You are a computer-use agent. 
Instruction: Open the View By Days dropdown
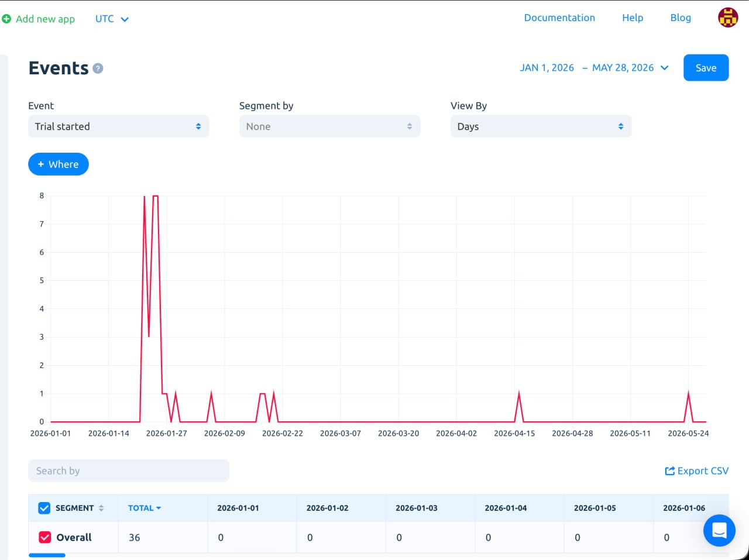coord(541,126)
